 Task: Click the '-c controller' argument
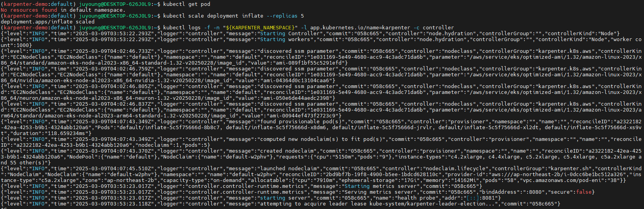tap(434, 27)
